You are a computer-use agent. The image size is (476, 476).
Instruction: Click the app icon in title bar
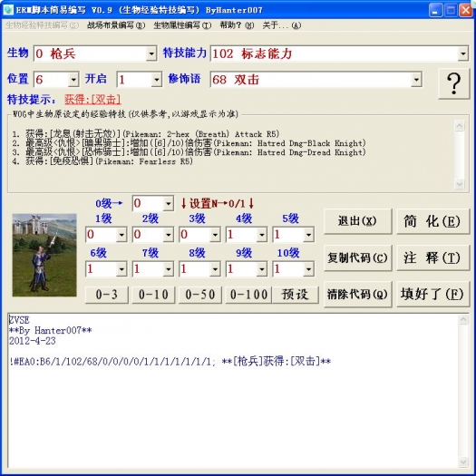8,9
